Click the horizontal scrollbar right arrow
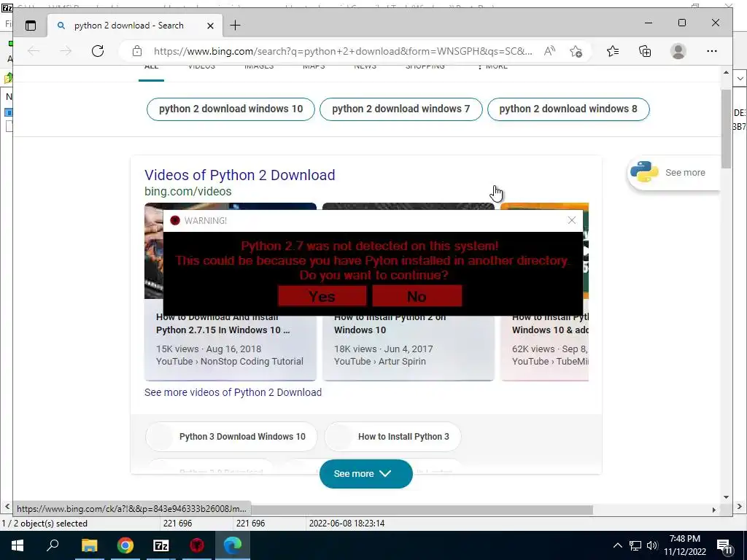747x560 pixels. (713, 510)
